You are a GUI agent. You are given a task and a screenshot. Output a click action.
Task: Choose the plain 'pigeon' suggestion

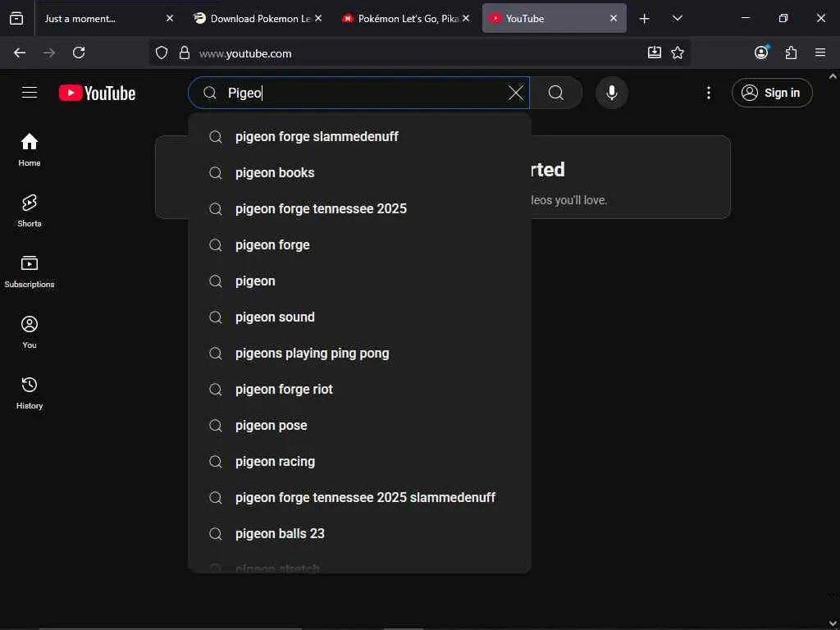(x=359, y=281)
